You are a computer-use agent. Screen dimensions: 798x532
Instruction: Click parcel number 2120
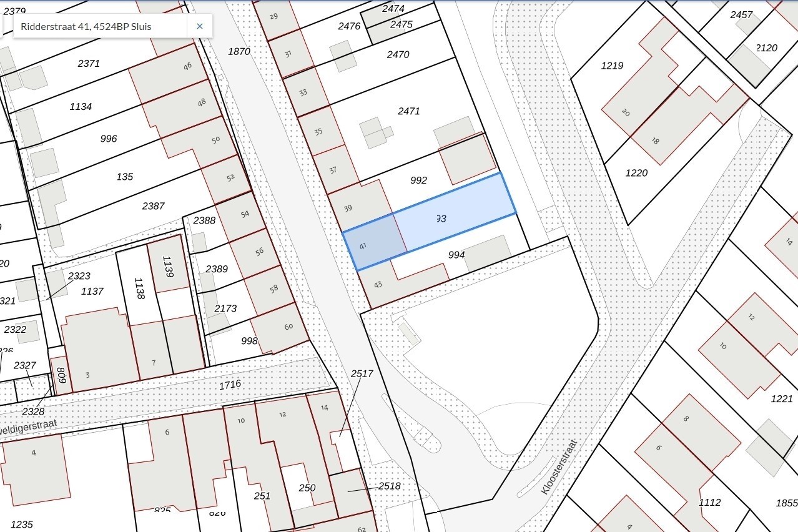click(766, 48)
